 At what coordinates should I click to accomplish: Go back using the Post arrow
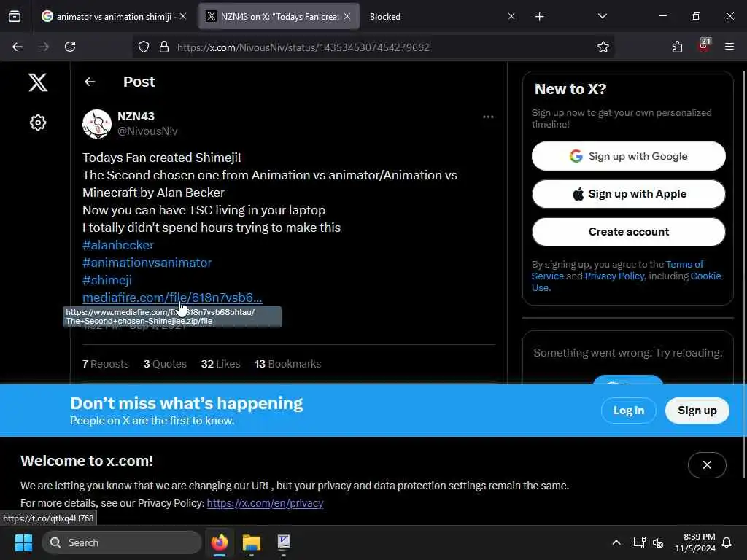pos(90,82)
